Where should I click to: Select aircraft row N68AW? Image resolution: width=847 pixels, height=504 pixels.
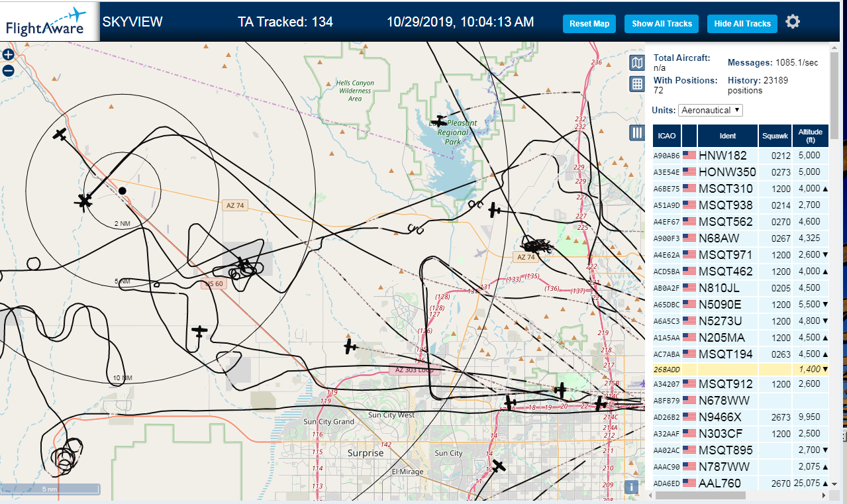tap(741, 238)
